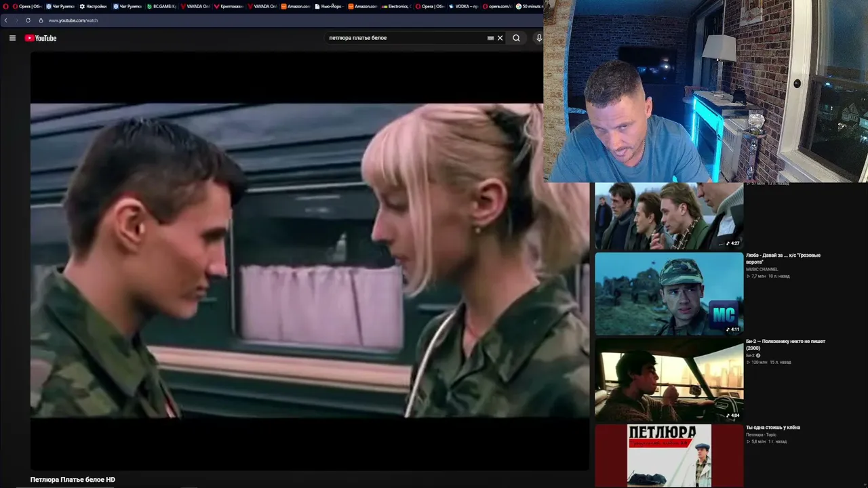
Task: Click the browser forward arrow
Action: [x=16, y=20]
